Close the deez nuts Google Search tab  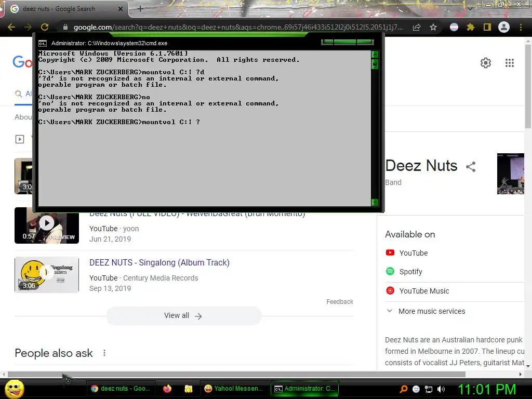click(121, 9)
